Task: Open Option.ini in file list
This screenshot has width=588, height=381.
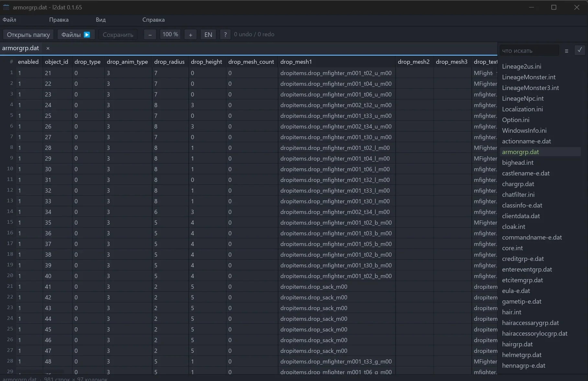Action: point(516,120)
